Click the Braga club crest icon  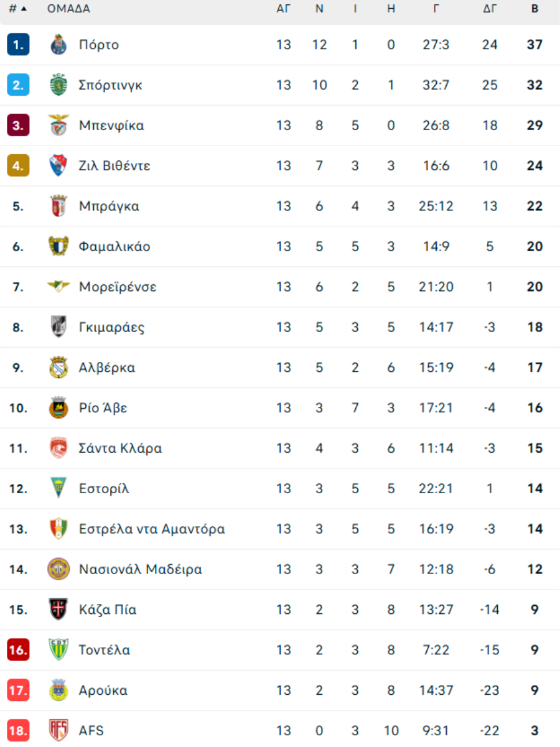click(58, 206)
